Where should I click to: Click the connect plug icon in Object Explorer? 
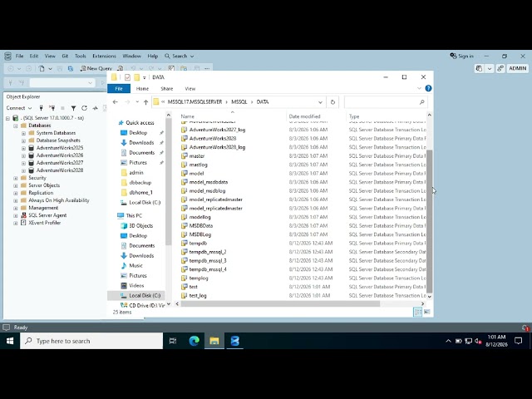tap(41, 108)
